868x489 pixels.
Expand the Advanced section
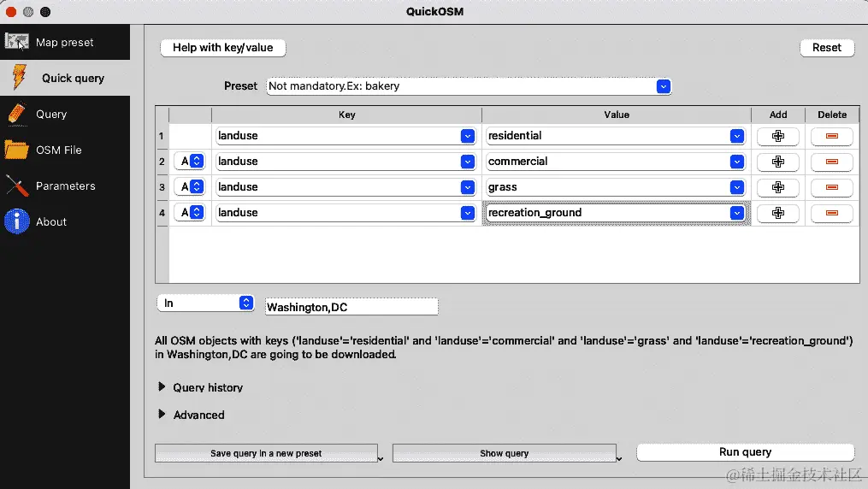coord(162,414)
